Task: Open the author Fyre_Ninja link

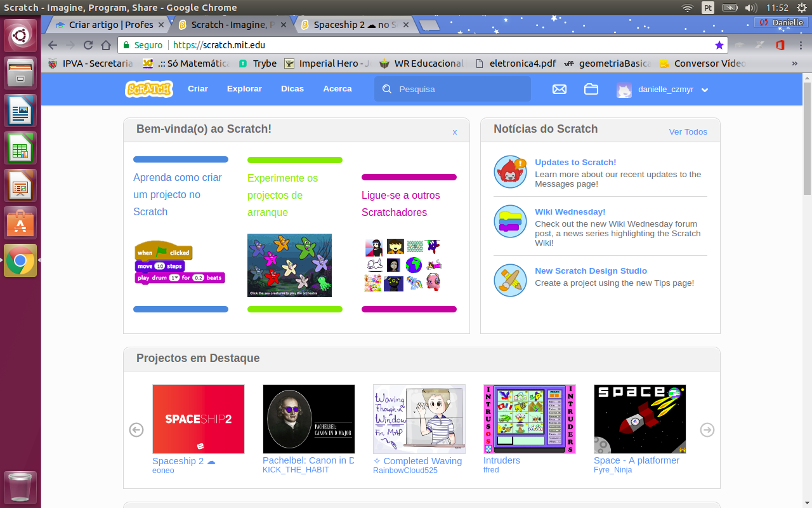Action: pos(613,470)
